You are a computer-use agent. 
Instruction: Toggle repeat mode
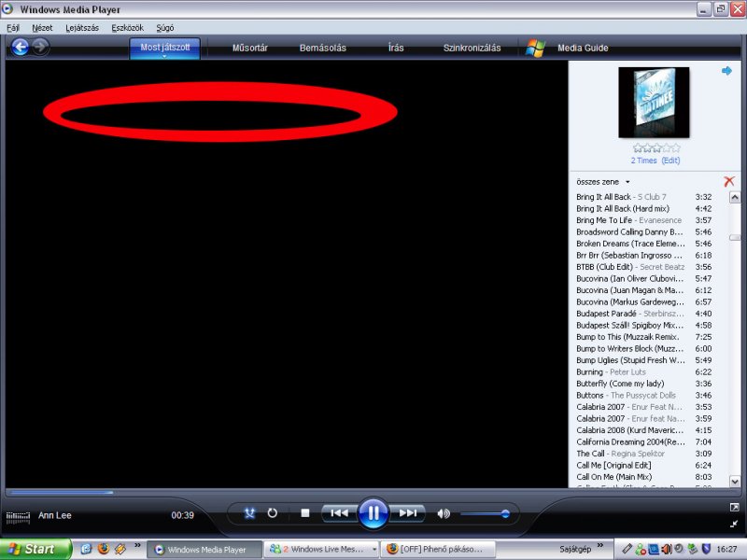tap(272, 512)
